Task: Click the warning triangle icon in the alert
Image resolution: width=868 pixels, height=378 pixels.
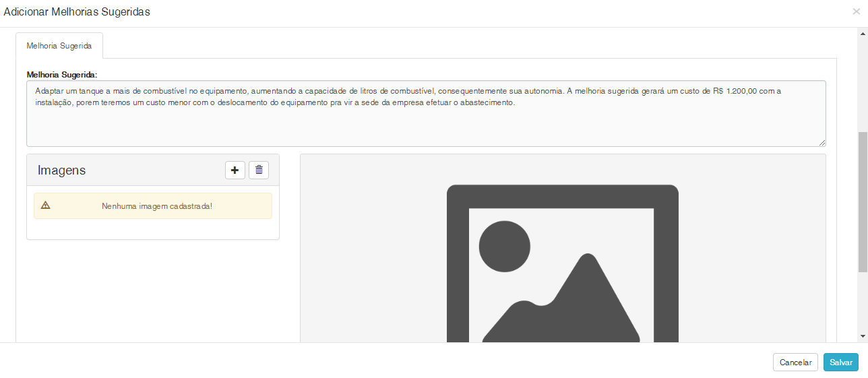Action: pyautogui.click(x=46, y=206)
